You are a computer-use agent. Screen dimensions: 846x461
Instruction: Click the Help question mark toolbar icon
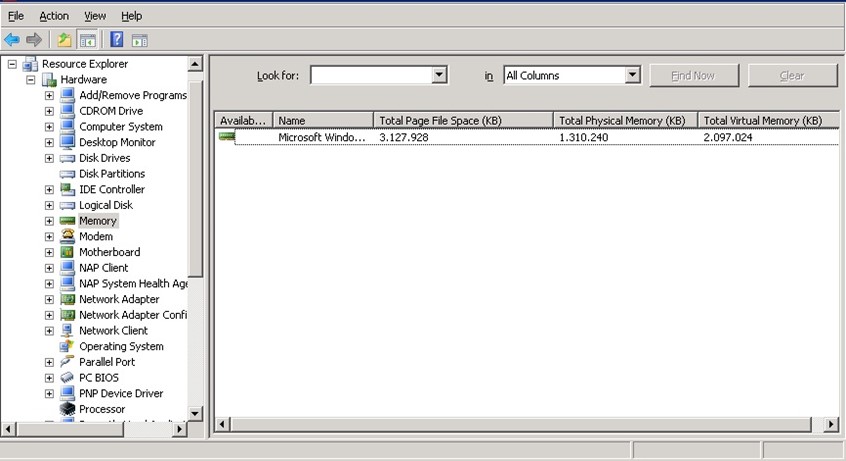116,40
